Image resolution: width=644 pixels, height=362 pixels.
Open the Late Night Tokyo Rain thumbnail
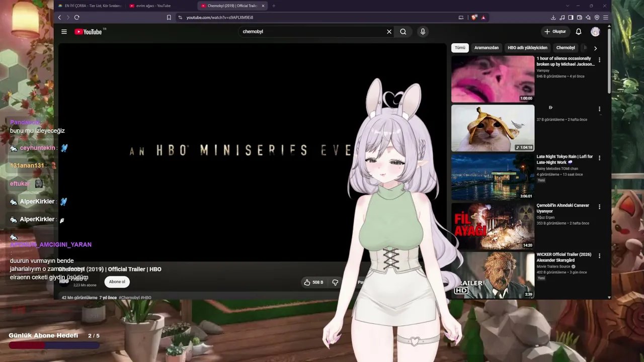pyautogui.click(x=493, y=177)
